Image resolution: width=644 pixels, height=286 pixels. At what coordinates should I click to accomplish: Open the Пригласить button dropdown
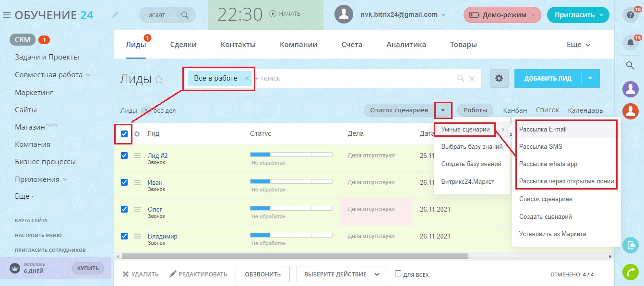[x=601, y=15]
